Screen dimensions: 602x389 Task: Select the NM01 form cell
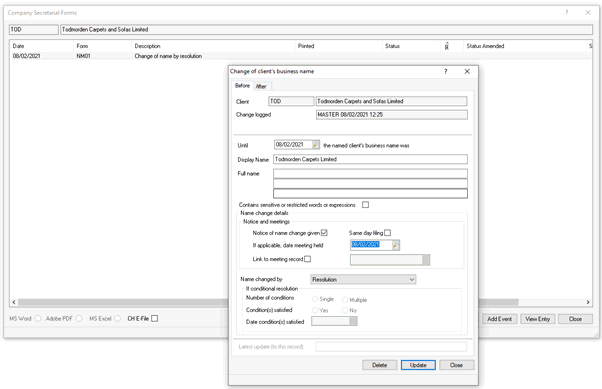[x=83, y=56]
